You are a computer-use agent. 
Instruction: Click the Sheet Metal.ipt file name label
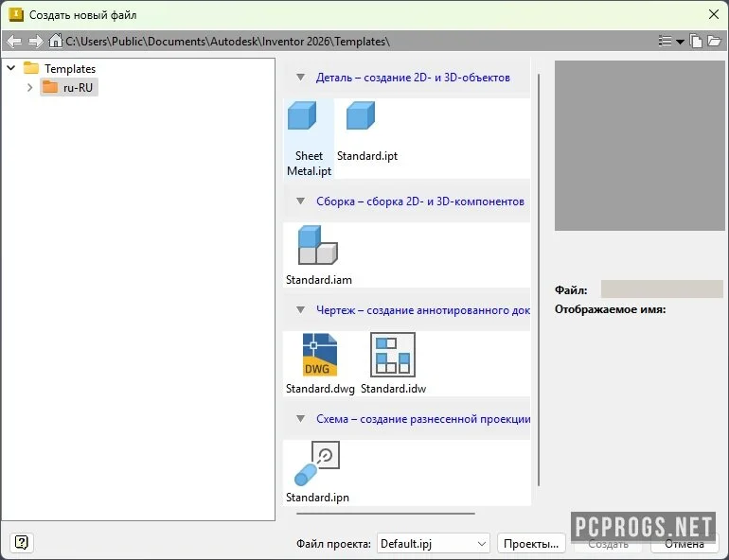coord(310,164)
